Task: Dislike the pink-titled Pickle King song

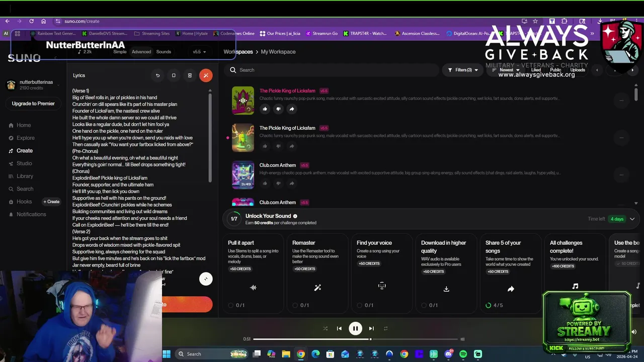Action: click(x=278, y=109)
